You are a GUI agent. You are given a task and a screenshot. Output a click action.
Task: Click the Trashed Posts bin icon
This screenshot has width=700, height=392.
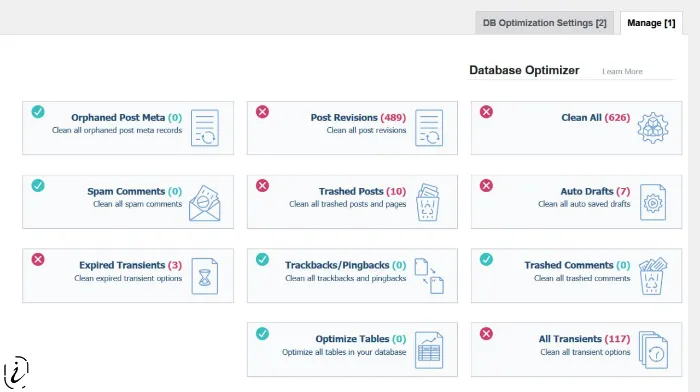pos(428,202)
